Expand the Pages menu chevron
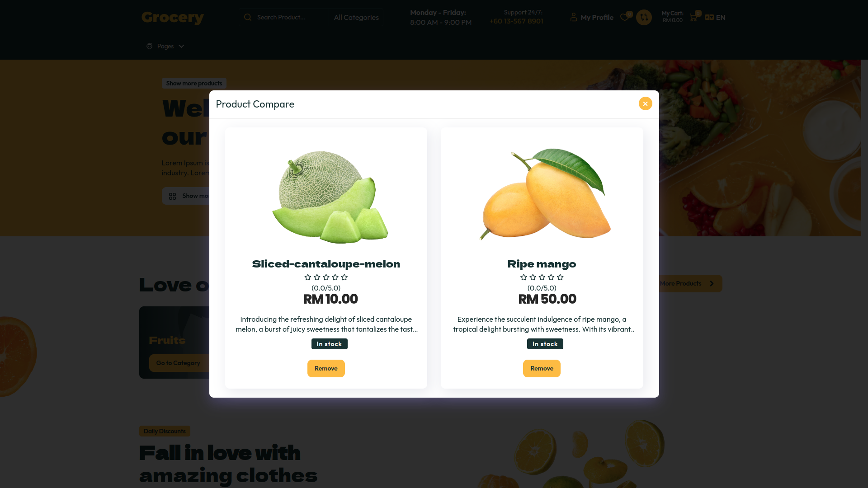Viewport: 868px width, 488px height. [x=181, y=46]
